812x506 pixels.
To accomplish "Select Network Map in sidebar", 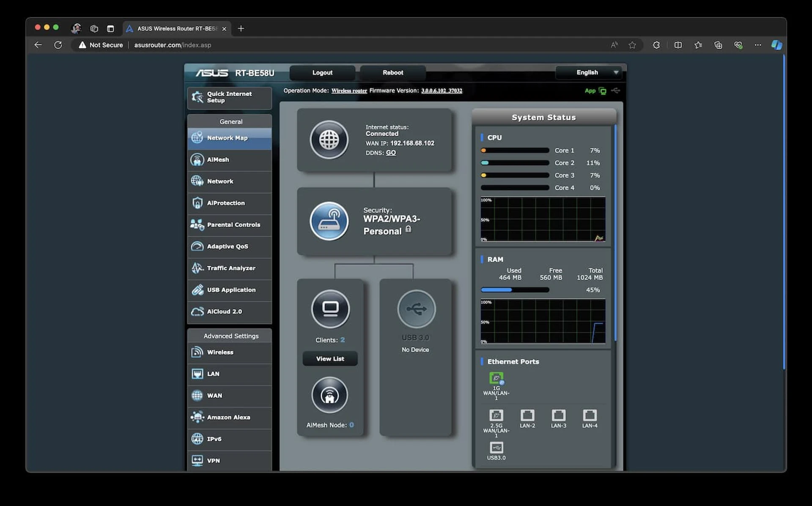I will pyautogui.click(x=230, y=138).
